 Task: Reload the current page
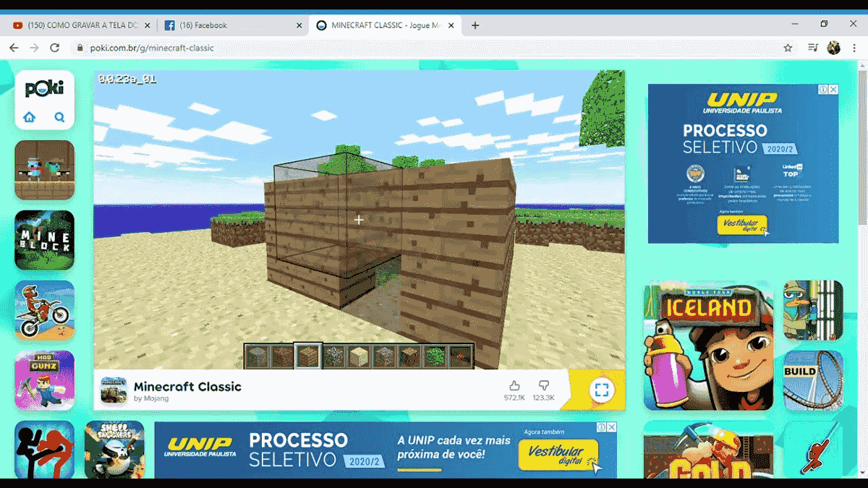pyautogui.click(x=54, y=48)
